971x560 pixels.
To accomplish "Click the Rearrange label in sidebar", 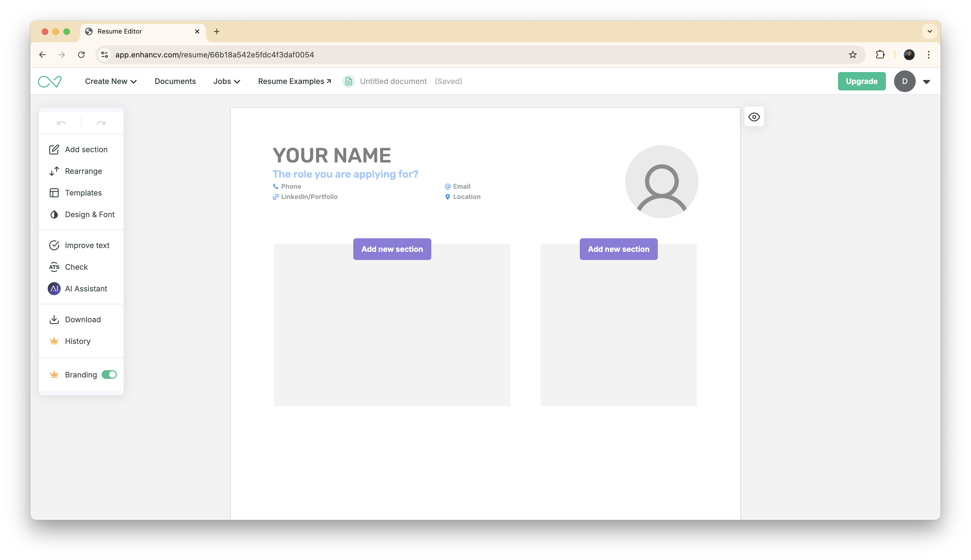I will tap(83, 171).
